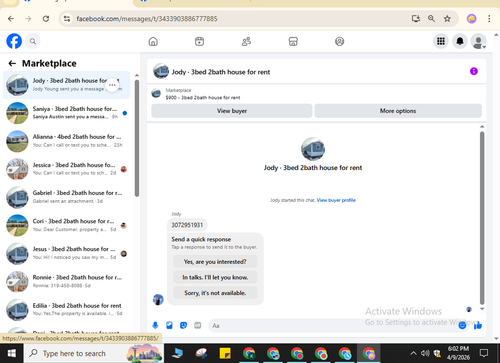The height and width of the screenshot is (363, 500).
Task: Click the taskbar volume speaker icon
Action: click(425, 353)
